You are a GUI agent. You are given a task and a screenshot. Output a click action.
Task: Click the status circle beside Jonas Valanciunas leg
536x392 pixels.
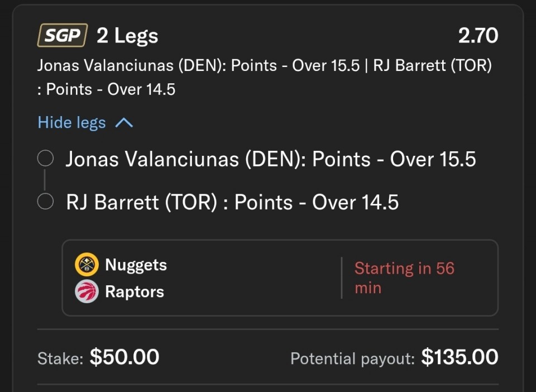pyautogui.click(x=45, y=159)
